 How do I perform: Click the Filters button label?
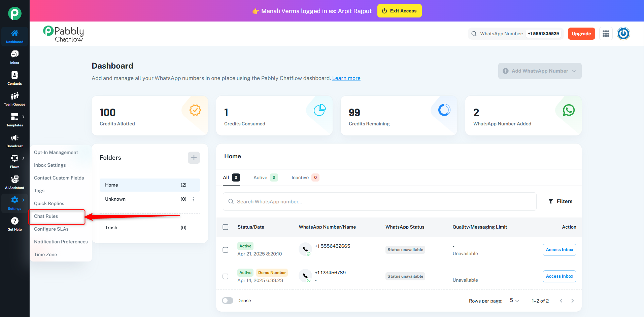565,201
